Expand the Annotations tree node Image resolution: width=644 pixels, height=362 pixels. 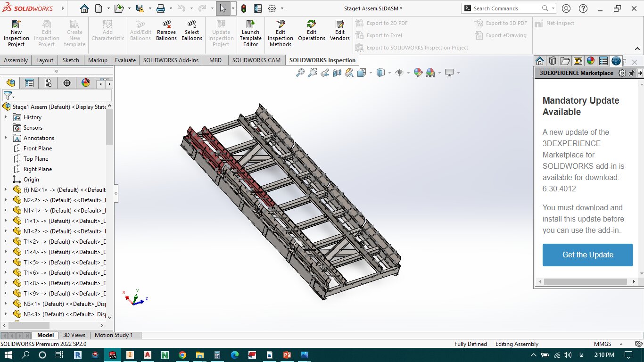coord(6,138)
